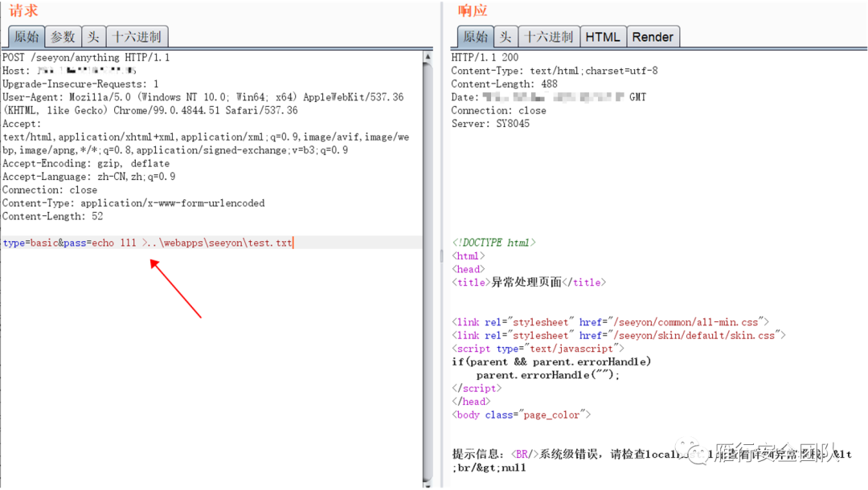This screenshot has height=490, width=868.
Task: Switch to the 参数 tab of the request
Action: (x=63, y=37)
